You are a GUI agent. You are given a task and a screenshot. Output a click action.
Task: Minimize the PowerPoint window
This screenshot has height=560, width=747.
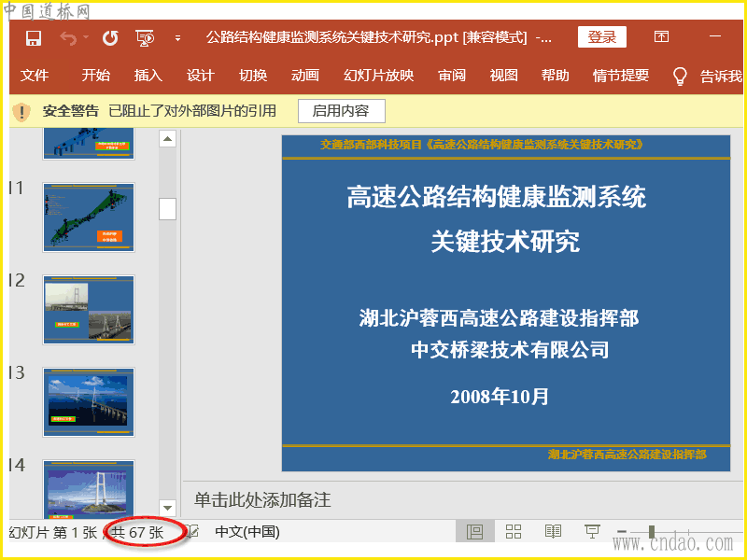pyautogui.click(x=715, y=36)
